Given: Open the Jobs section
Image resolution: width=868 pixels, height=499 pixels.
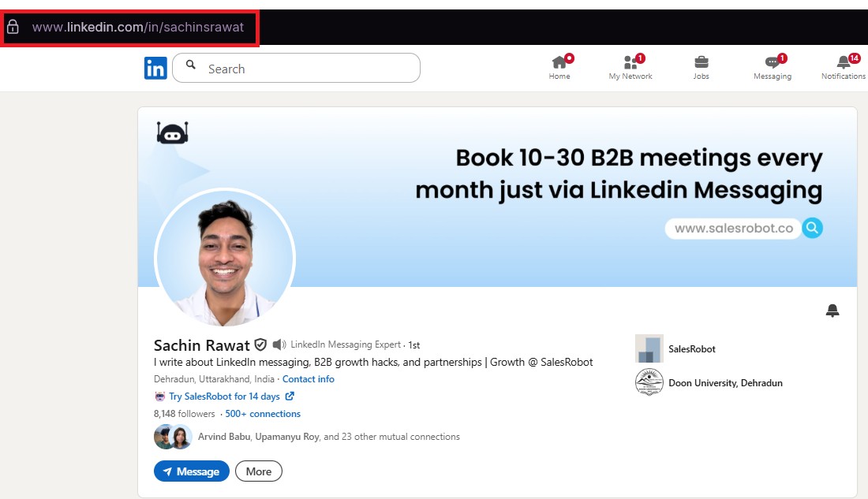Looking at the screenshot, I should click(x=701, y=67).
